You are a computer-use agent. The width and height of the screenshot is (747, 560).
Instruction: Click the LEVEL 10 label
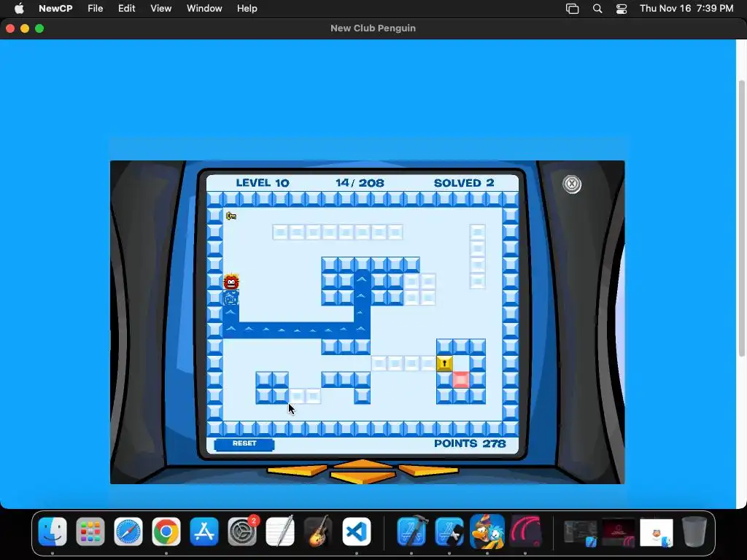click(x=263, y=183)
